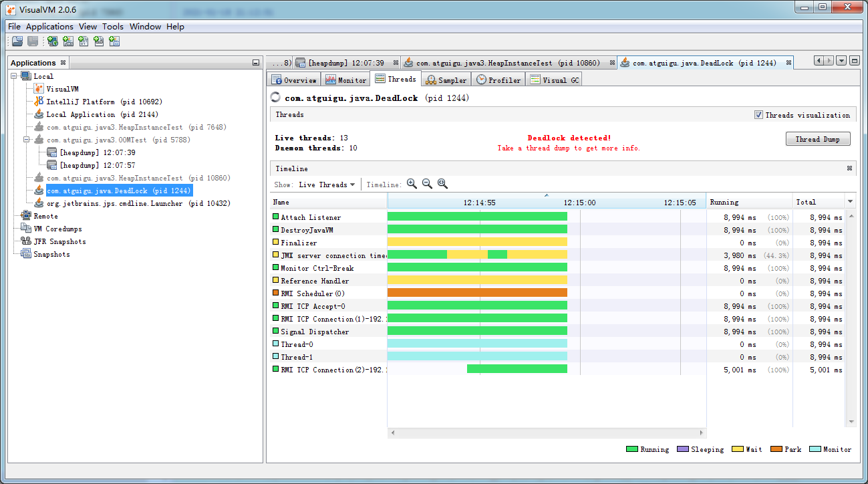The image size is (868, 484).
Task: Click the timeline horizontal scrollbar left arrow
Action: pos(392,433)
